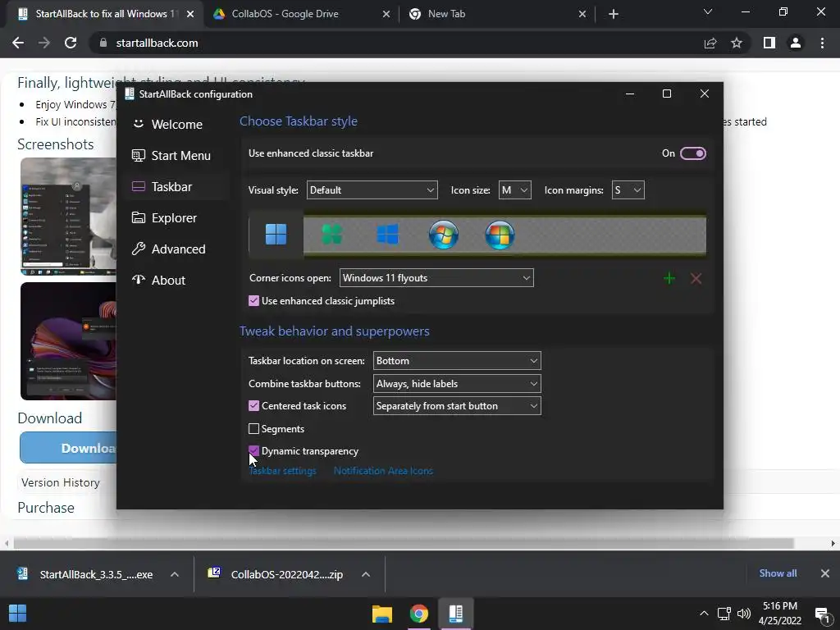Image resolution: width=840 pixels, height=630 pixels.
Task: Toggle Use enhanced classic taskbar switch
Action: click(x=692, y=153)
